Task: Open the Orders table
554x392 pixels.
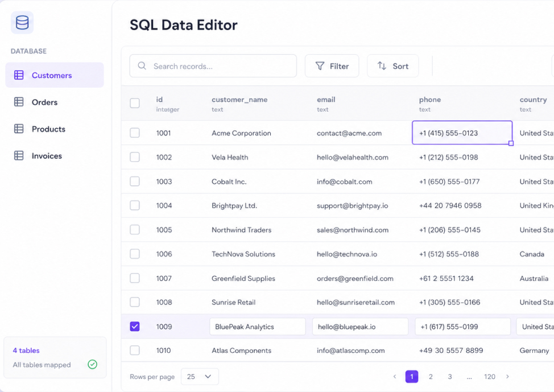Action: click(x=55, y=102)
